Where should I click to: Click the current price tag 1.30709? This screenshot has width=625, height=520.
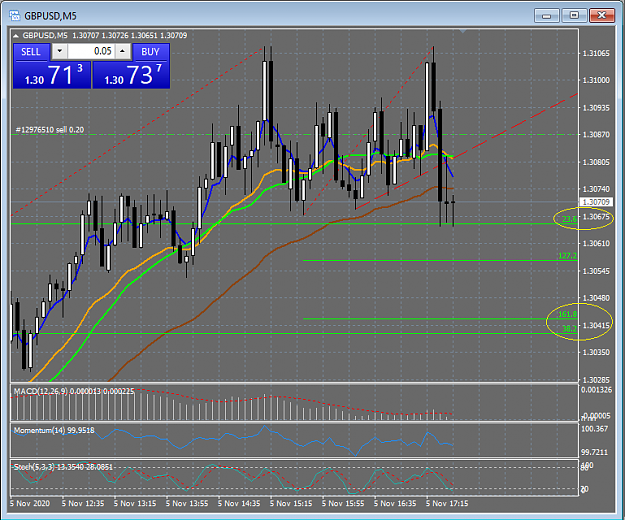pos(596,202)
